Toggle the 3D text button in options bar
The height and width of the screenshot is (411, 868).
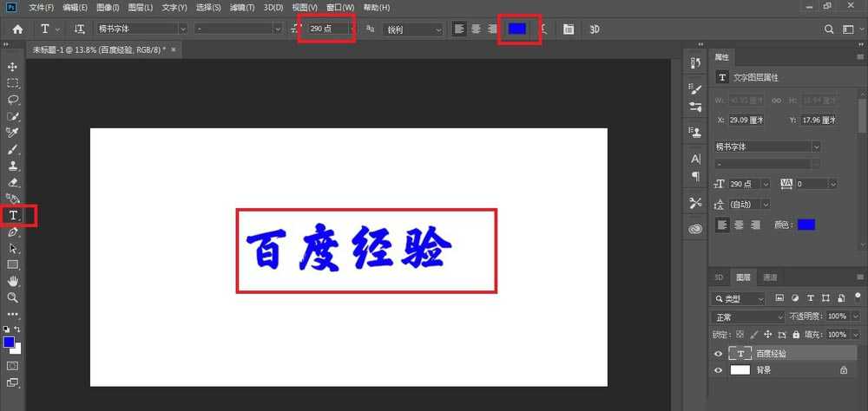point(595,29)
